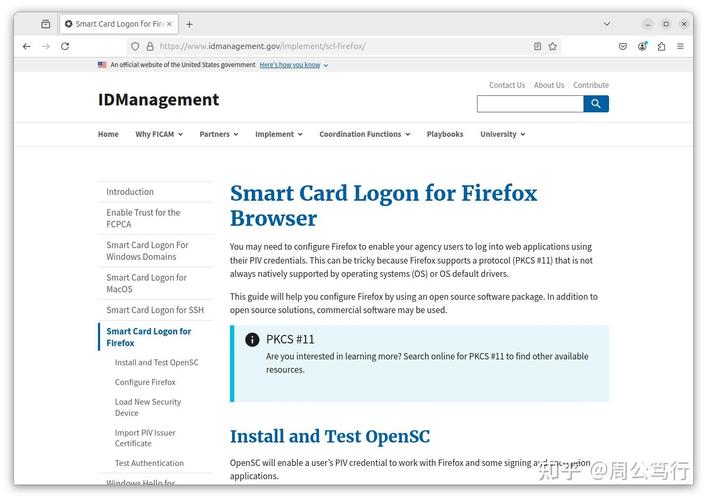Click the address bar URL
Viewport: 707px width, 500px height.
pos(262,46)
